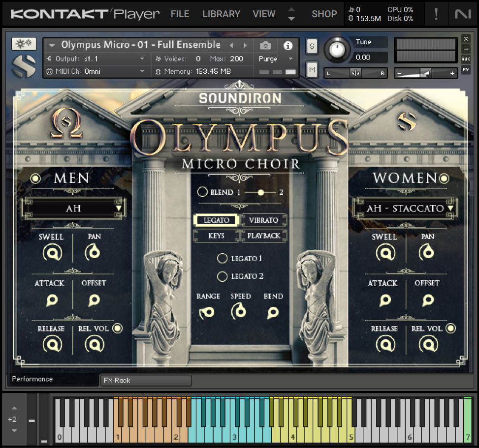Adjust the Men Rel. Vol. knob
The image size is (479, 448).
[95, 344]
